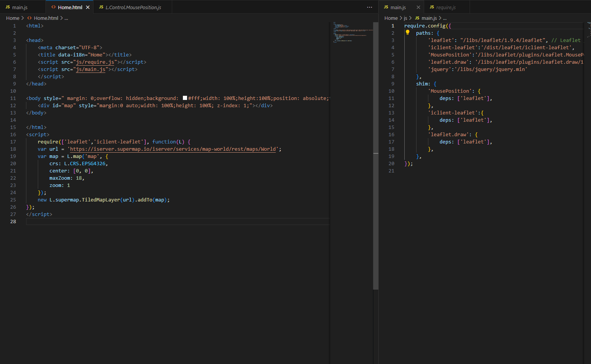Open the L.Control.MousePosition.js tab
591x364 pixels.
[x=133, y=7]
